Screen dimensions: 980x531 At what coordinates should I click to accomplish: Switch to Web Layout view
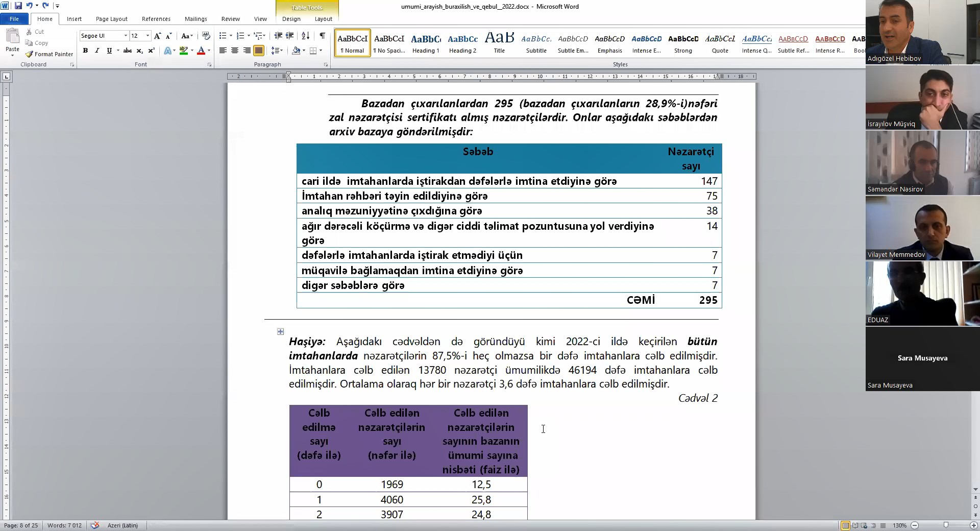(x=864, y=525)
